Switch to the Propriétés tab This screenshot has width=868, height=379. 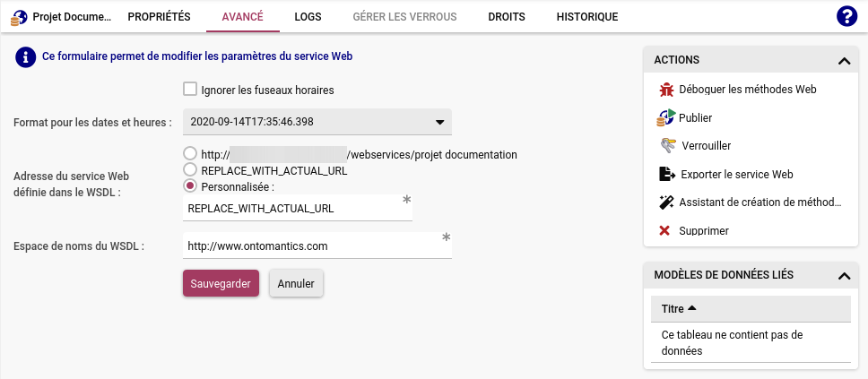pos(159,17)
